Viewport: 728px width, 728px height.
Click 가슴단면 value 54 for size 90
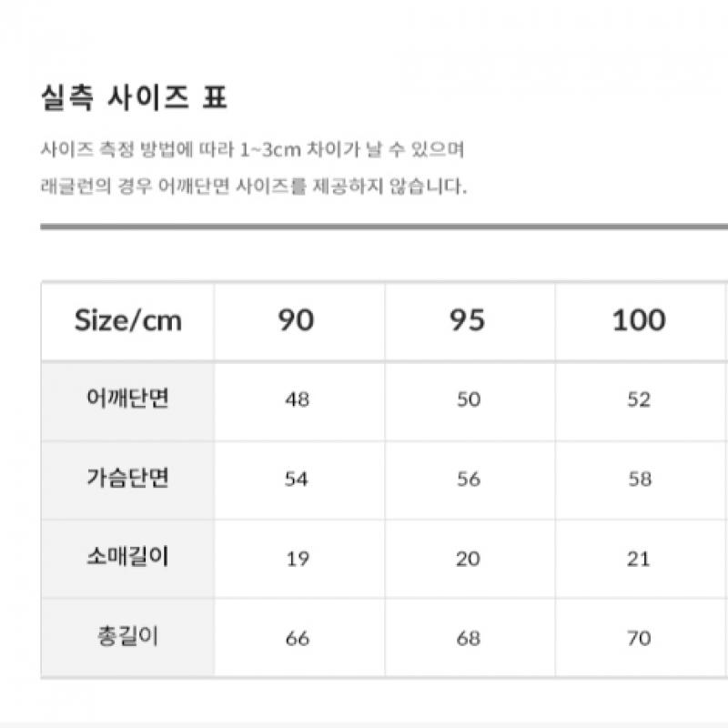pyautogui.click(x=297, y=480)
